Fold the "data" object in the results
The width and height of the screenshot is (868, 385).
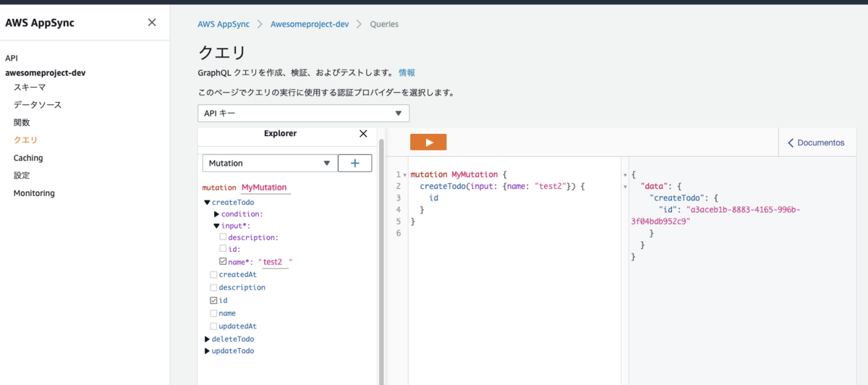pos(626,187)
